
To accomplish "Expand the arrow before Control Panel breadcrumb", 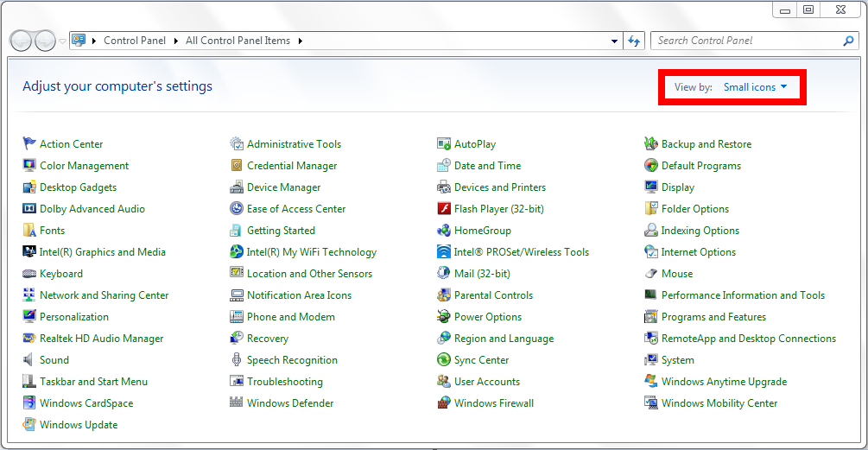I will point(94,41).
